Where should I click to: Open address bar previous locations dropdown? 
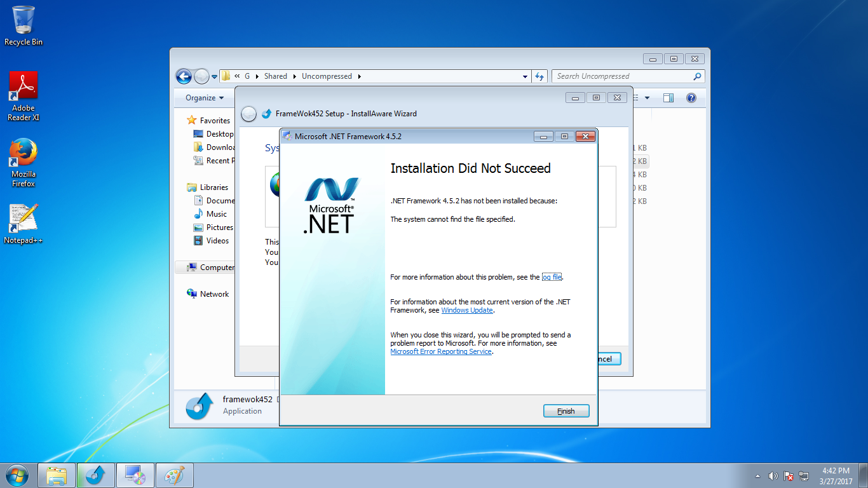point(525,76)
